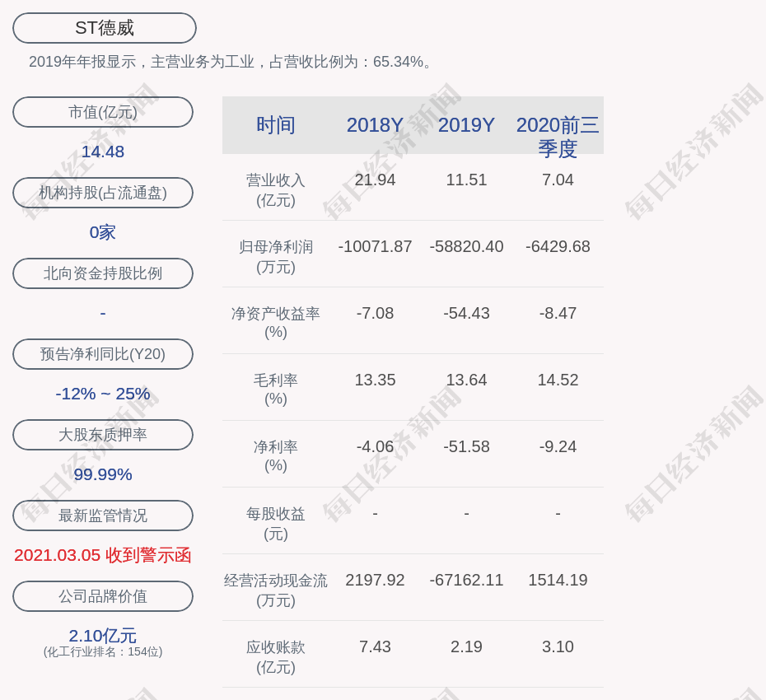This screenshot has width=766, height=700.
Task: Click the 预告净利同比(Y20) pill
Action: (103, 354)
